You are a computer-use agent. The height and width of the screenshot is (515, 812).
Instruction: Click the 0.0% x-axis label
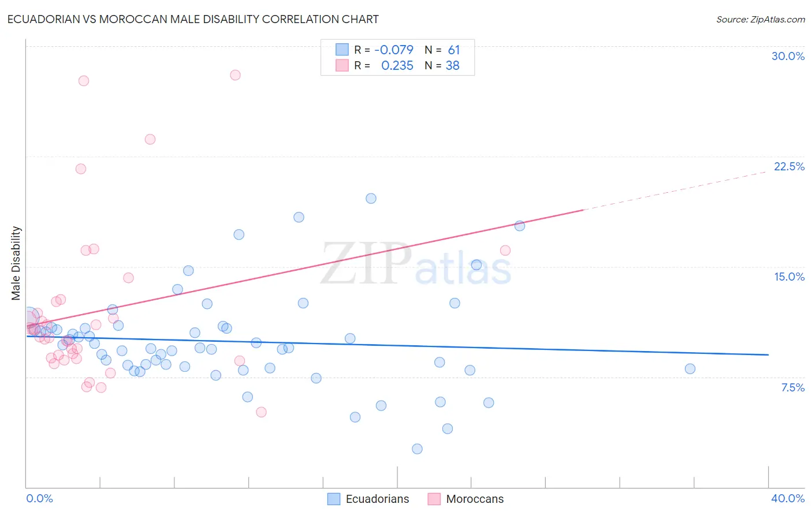39,498
